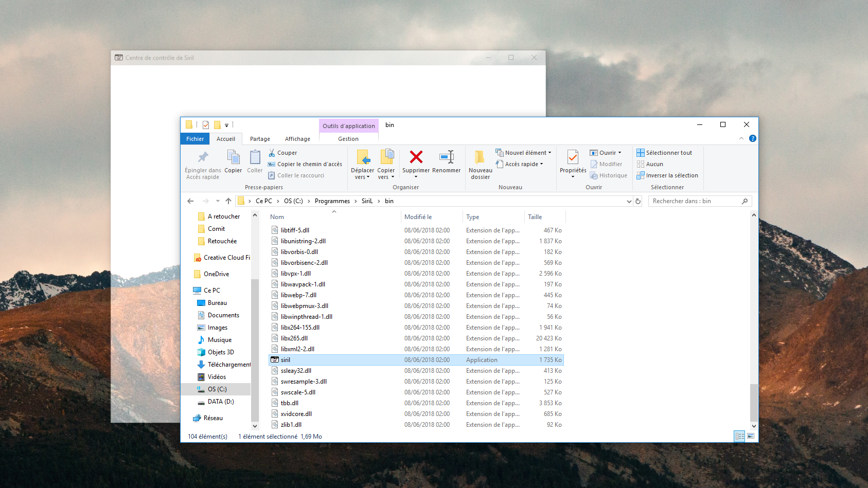Click the Copier icon in Presse-papiers
This screenshot has width=868, height=488.
click(233, 157)
